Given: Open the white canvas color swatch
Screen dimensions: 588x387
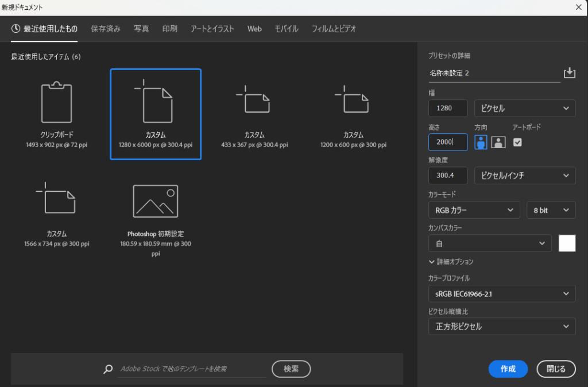Looking at the screenshot, I should [567, 243].
